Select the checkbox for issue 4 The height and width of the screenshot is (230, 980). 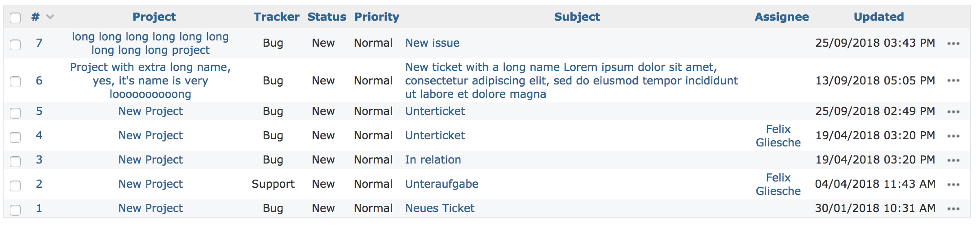click(15, 137)
